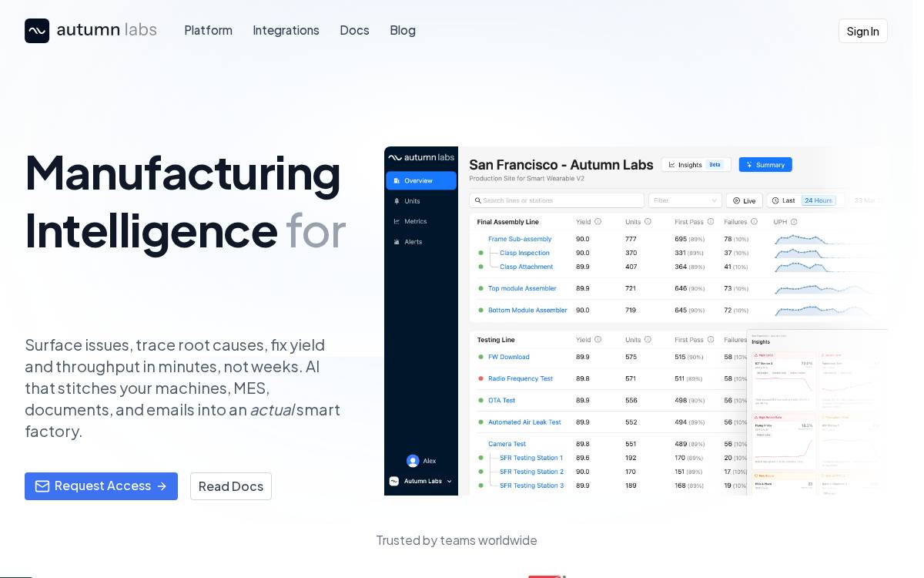The width and height of the screenshot is (924, 578).
Task: Click the Final Assembly Line section title
Action: [x=507, y=222]
